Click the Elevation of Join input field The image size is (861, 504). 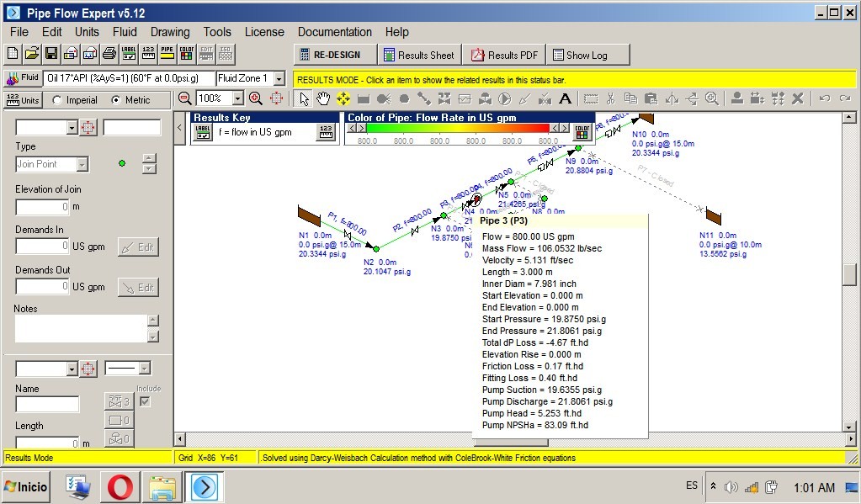point(43,207)
